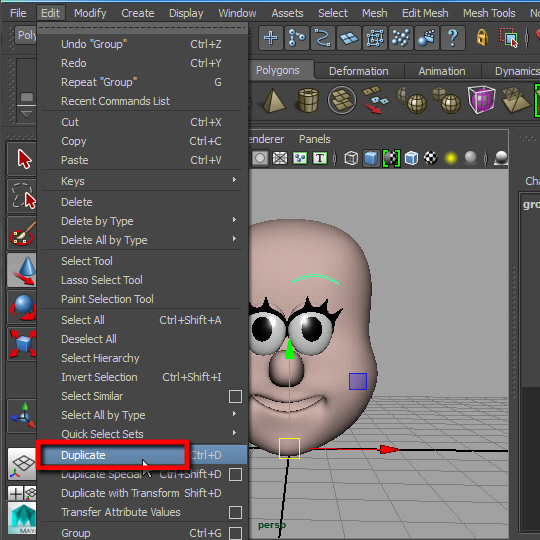Click the wireframe cube display icon in viewport

(x=351, y=158)
